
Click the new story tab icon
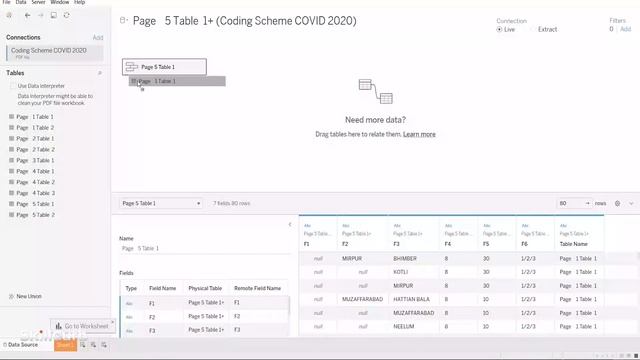coord(104,345)
